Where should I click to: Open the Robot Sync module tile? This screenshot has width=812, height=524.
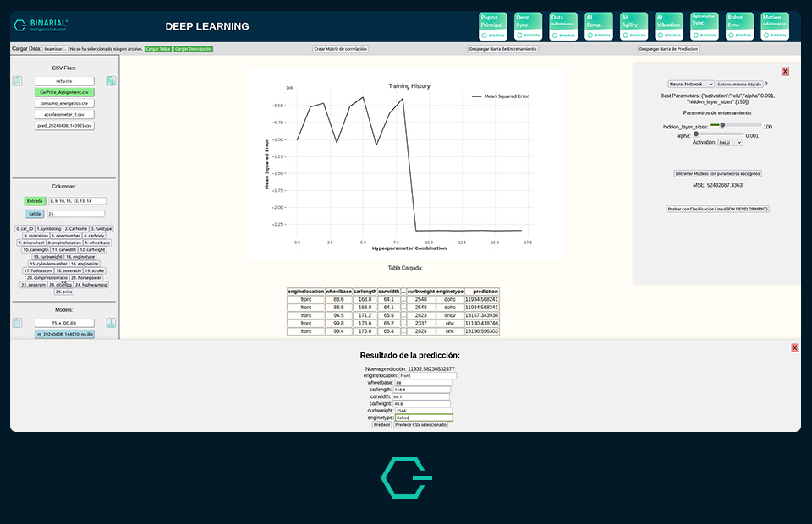pyautogui.click(x=739, y=25)
